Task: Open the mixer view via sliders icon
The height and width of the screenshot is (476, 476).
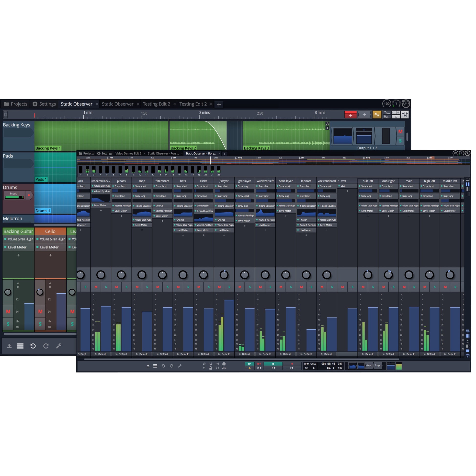Action: pos(405,114)
